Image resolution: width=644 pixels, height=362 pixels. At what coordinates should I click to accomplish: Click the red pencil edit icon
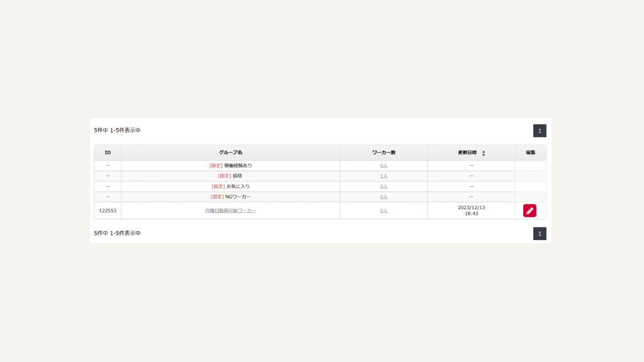click(x=530, y=211)
